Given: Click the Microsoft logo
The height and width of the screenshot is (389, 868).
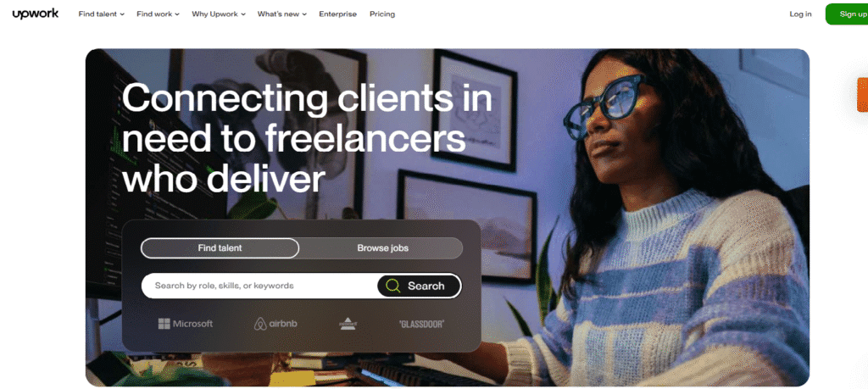Looking at the screenshot, I should click(186, 324).
